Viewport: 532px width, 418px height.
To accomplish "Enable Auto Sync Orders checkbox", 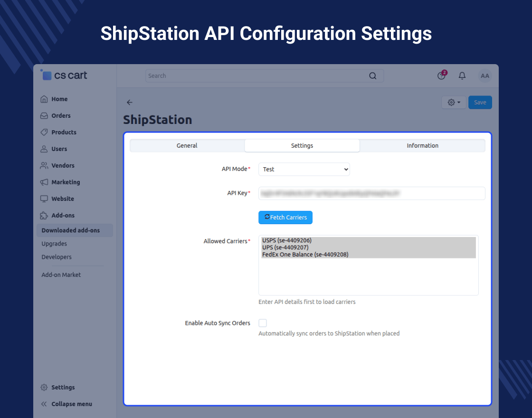I will [263, 323].
